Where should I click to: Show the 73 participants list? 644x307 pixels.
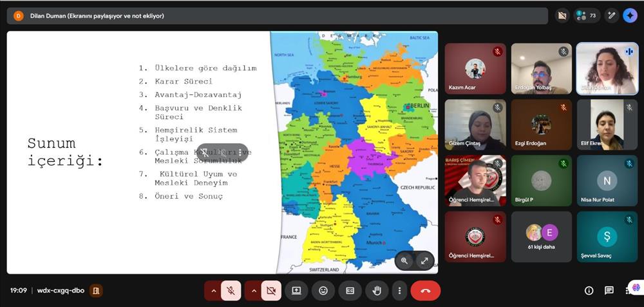585,15
